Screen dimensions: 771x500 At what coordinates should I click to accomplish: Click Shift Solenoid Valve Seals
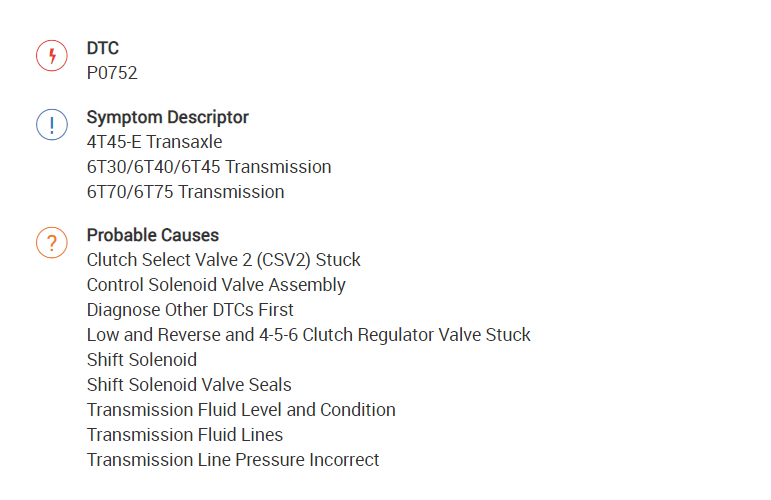[189, 385]
